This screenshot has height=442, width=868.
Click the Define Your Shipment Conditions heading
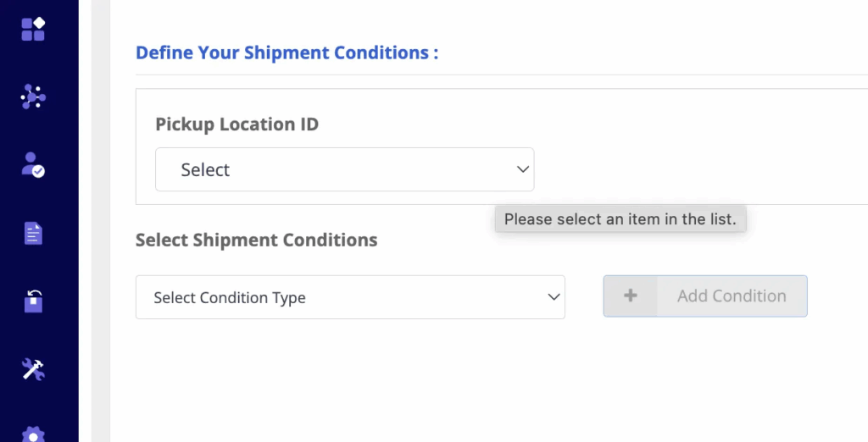click(x=287, y=52)
